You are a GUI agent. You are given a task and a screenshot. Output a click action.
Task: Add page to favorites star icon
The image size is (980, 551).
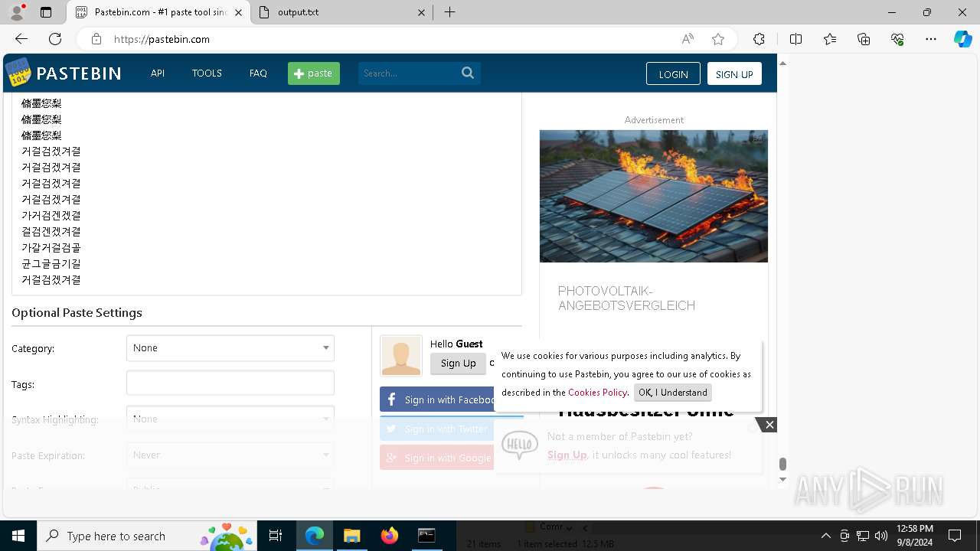pyautogui.click(x=718, y=39)
